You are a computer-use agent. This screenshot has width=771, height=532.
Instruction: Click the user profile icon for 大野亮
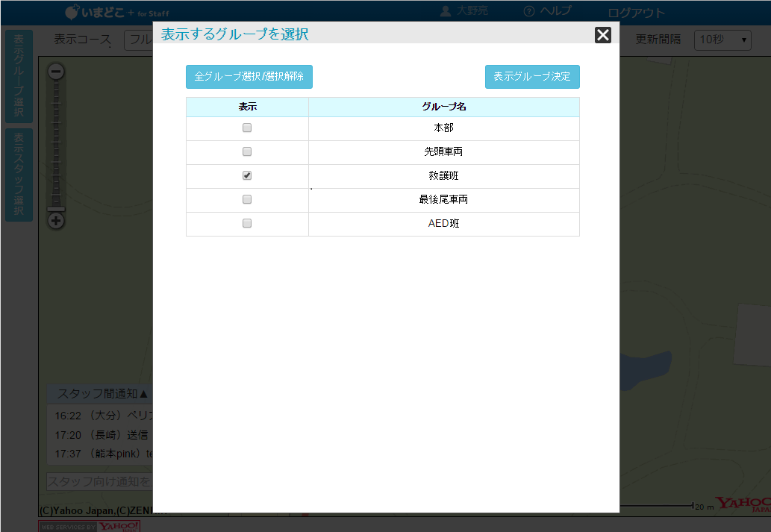coord(446,11)
